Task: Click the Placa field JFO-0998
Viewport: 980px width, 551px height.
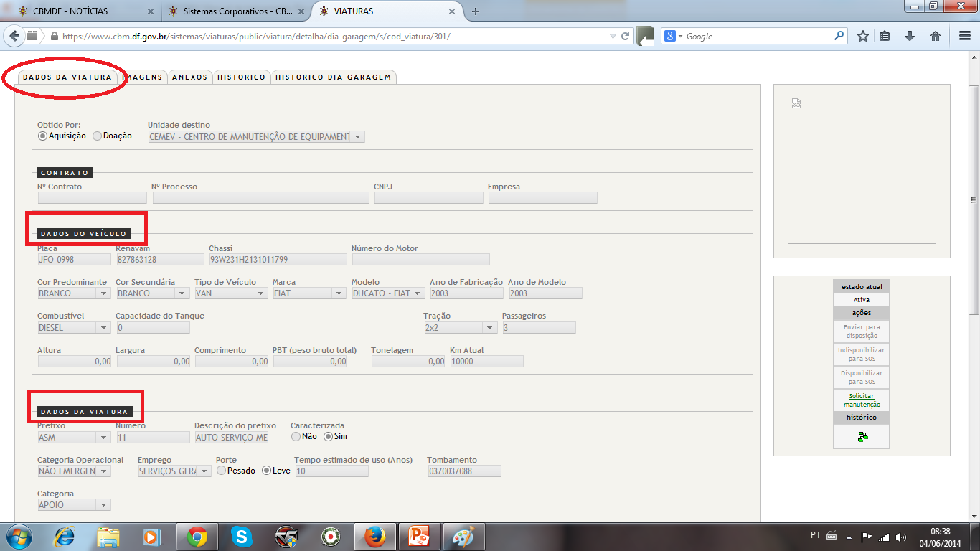Action: coord(74,260)
